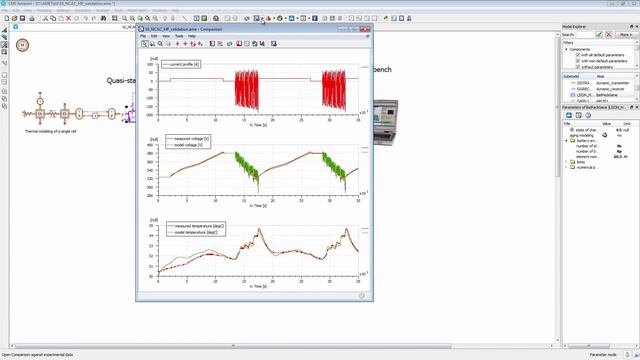
Task: Click the Simulation mode icon in left sidebar
Action: pyautogui.click(x=4, y=52)
